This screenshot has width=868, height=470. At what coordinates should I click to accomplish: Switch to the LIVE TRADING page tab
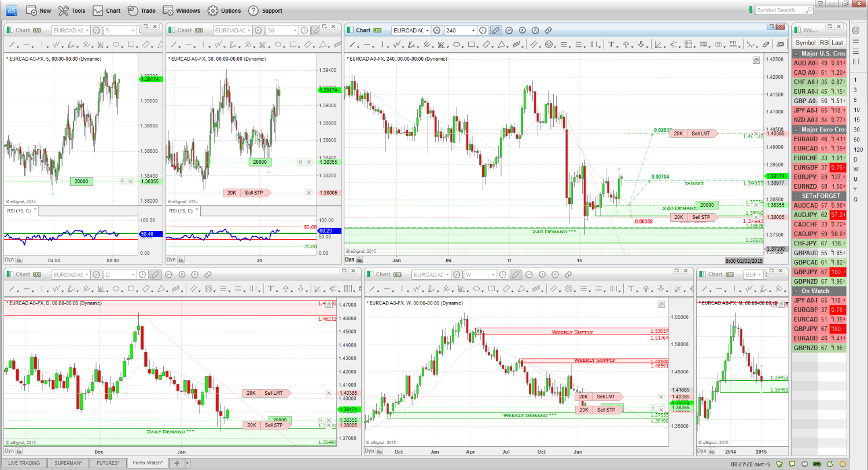coord(24,463)
